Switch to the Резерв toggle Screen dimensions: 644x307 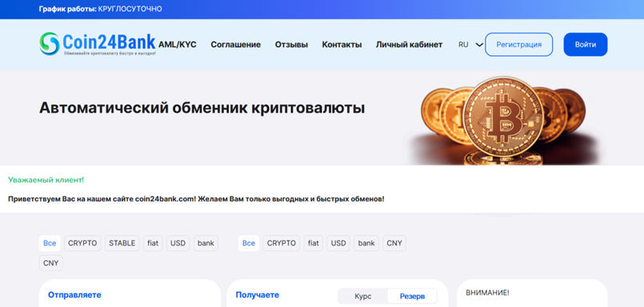click(412, 296)
